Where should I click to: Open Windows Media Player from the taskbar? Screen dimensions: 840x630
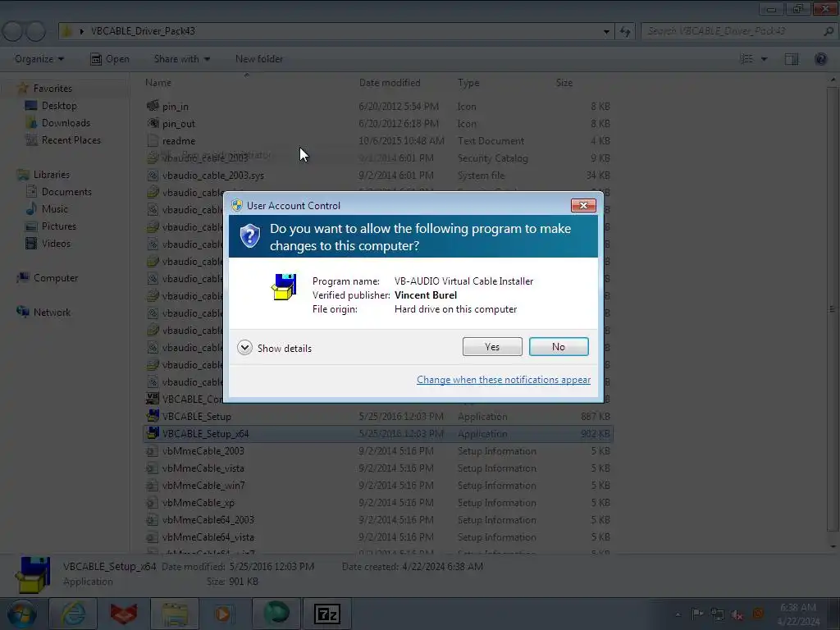point(224,614)
